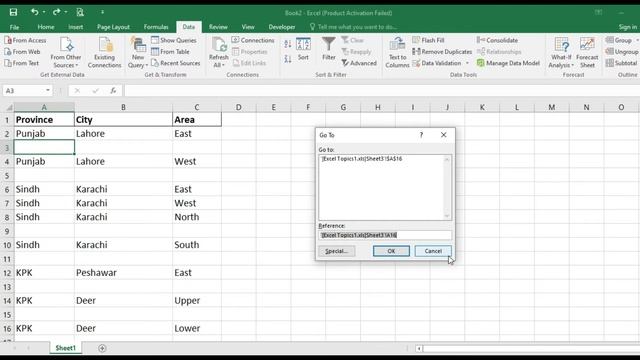The image size is (640, 360).
Task: Switch to the Review tab
Action: pyautogui.click(x=218, y=27)
